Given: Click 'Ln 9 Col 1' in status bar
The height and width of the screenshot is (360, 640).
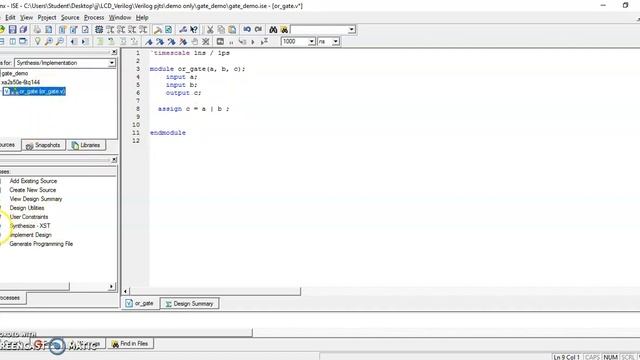Looking at the screenshot, I should [567, 357].
